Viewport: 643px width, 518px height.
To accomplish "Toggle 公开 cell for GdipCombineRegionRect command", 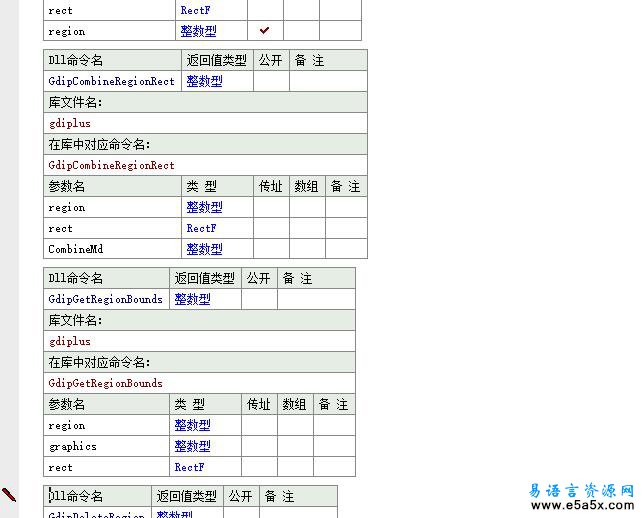I will (x=271, y=81).
